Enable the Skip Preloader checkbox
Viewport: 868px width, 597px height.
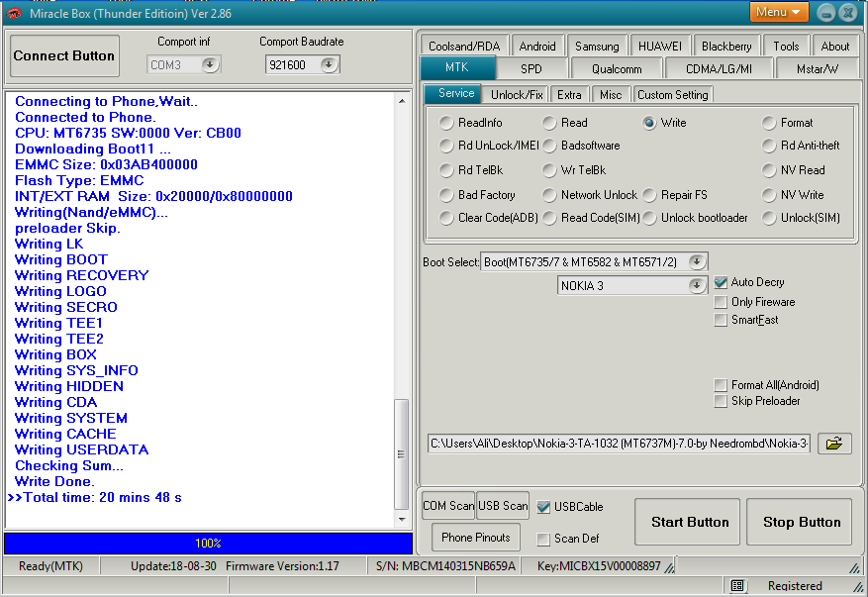tap(721, 401)
